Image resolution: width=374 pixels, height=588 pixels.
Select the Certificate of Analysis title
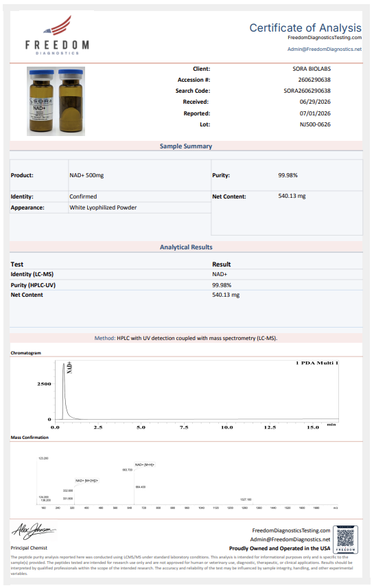[x=305, y=27]
